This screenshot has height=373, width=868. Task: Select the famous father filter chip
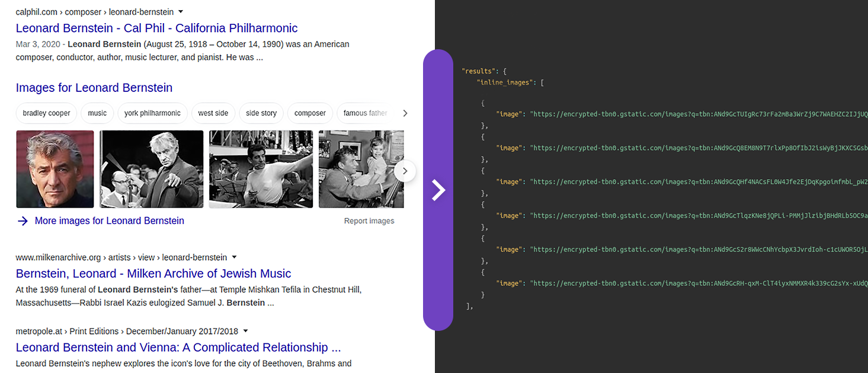click(x=364, y=113)
